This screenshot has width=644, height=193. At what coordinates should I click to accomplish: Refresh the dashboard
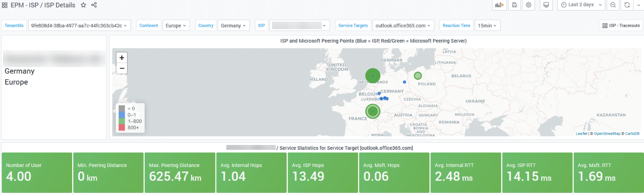click(627, 5)
